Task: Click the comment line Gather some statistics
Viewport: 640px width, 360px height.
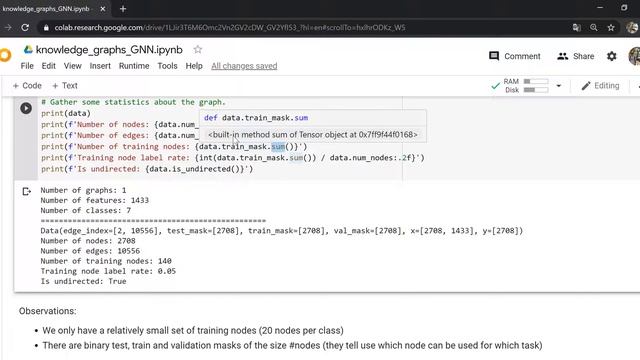Action: coord(133,102)
